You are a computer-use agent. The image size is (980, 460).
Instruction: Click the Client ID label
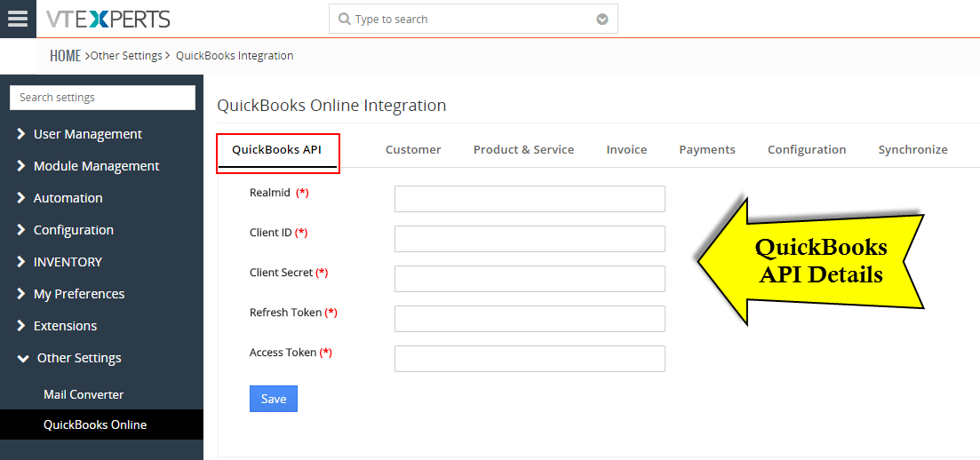coord(271,233)
